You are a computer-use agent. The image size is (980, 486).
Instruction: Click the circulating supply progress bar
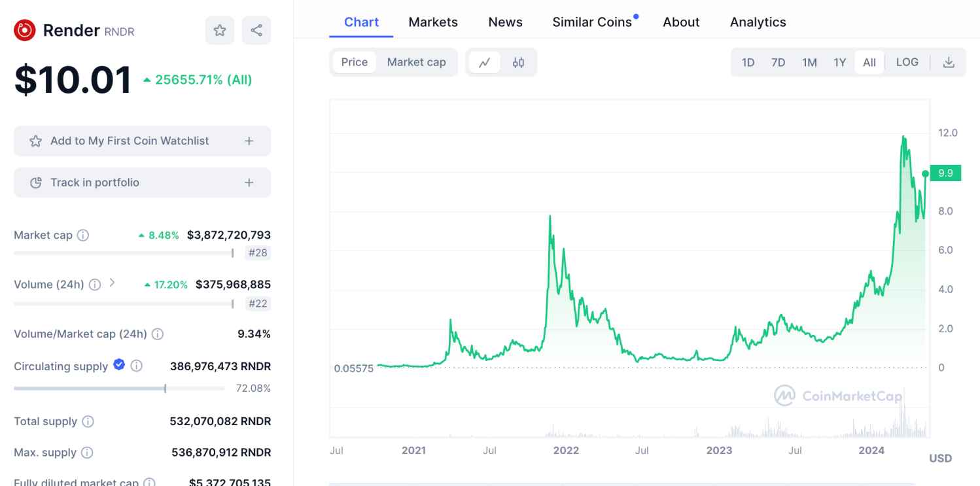(119, 389)
